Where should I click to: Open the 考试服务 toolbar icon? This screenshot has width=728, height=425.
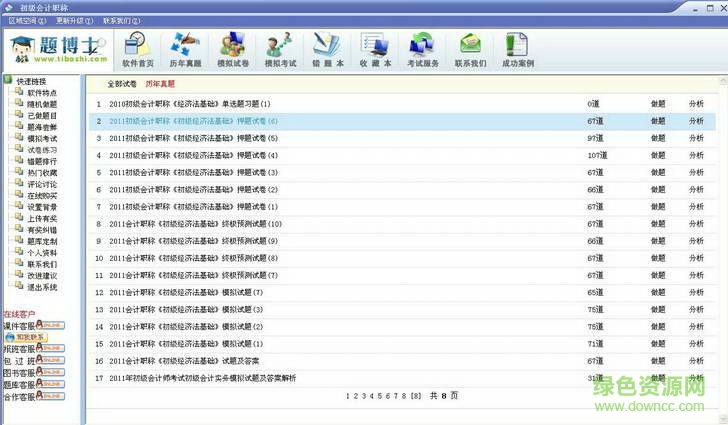423,49
